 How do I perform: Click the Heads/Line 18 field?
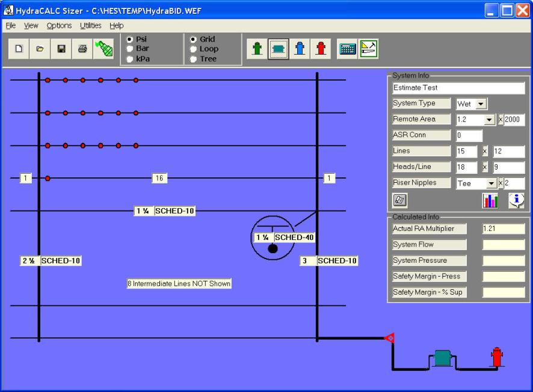(x=467, y=168)
